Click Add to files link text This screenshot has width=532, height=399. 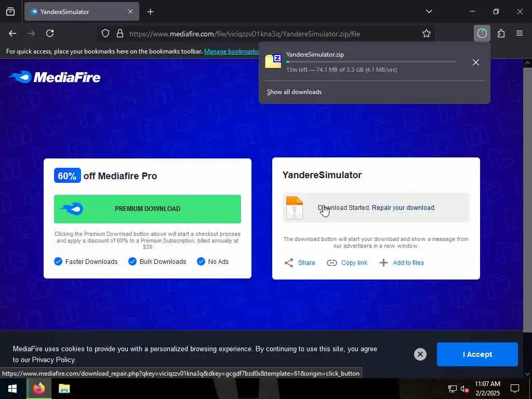click(408, 262)
